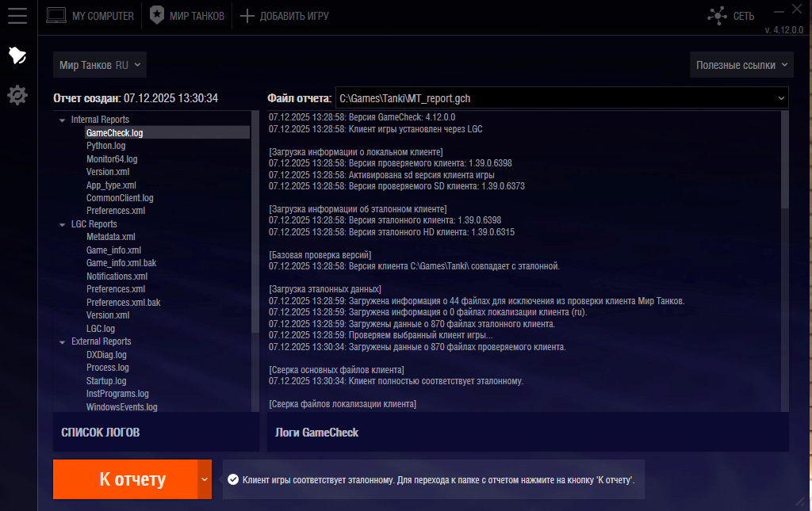Click the log content vertical scrollbar
The width and height of the screenshot is (812, 511).
(x=784, y=160)
